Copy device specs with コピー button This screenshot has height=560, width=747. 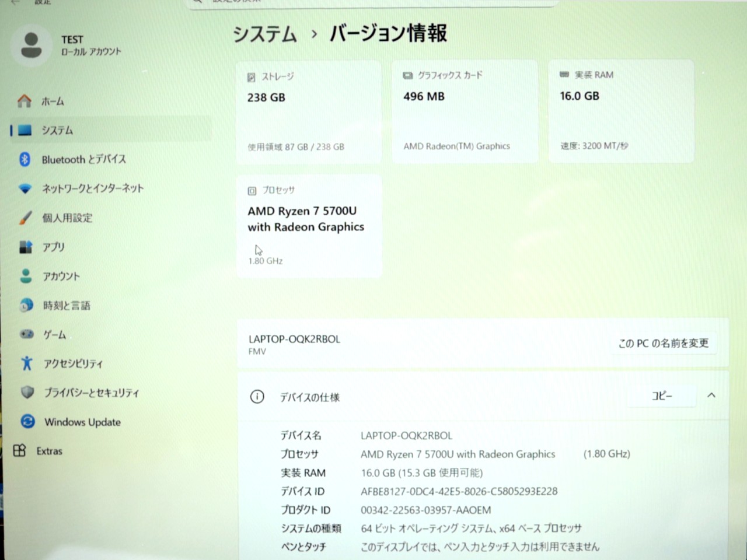(x=662, y=395)
